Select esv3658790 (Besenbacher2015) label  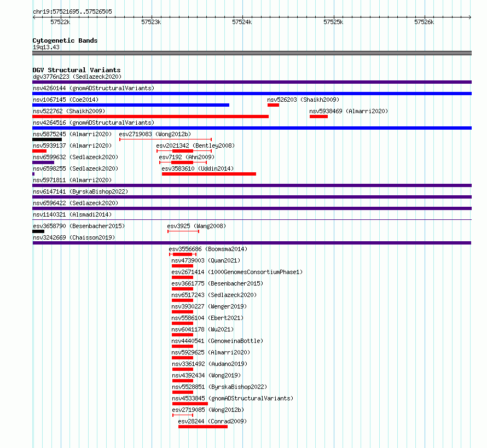pyautogui.click(x=79, y=226)
